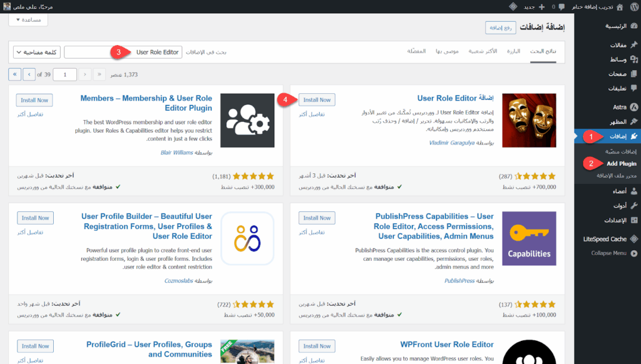Click the plus icon for new content

(x=541, y=7)
